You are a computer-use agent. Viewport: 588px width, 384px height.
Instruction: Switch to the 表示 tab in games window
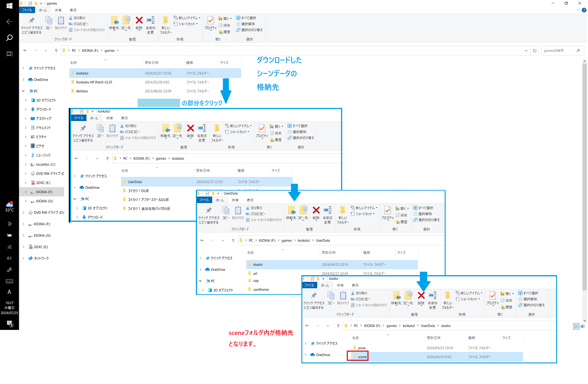pos(73,10)
